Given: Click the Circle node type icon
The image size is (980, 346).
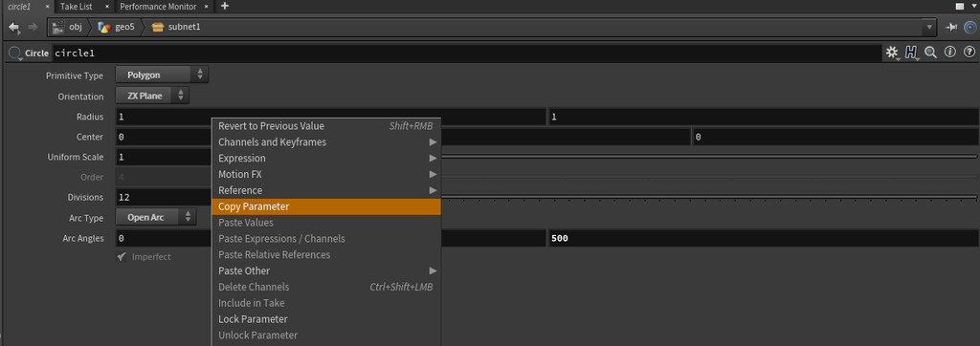Looking at the screenshot, I should coord(14,54).
